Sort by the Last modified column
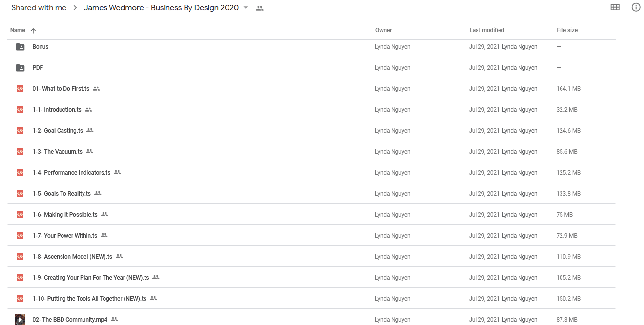This screenshot has width=644, height=325. tap(487, 30)
